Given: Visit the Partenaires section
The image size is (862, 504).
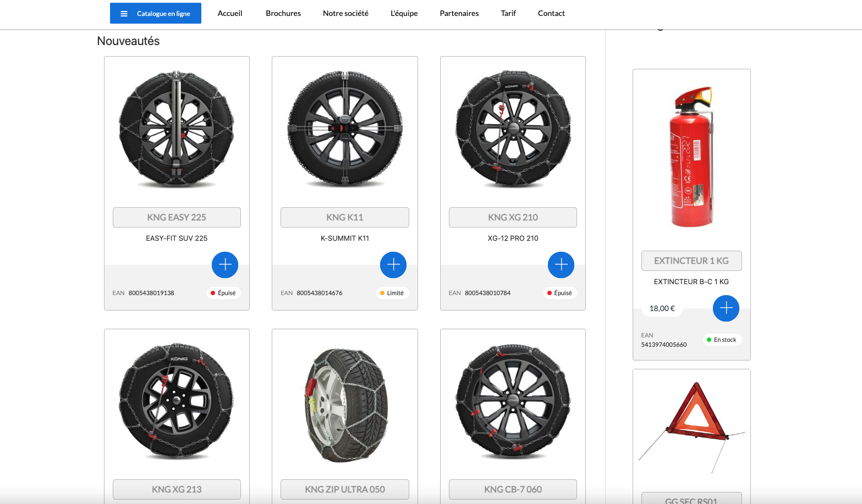Looking at the screenshot, I should point(459,13).
